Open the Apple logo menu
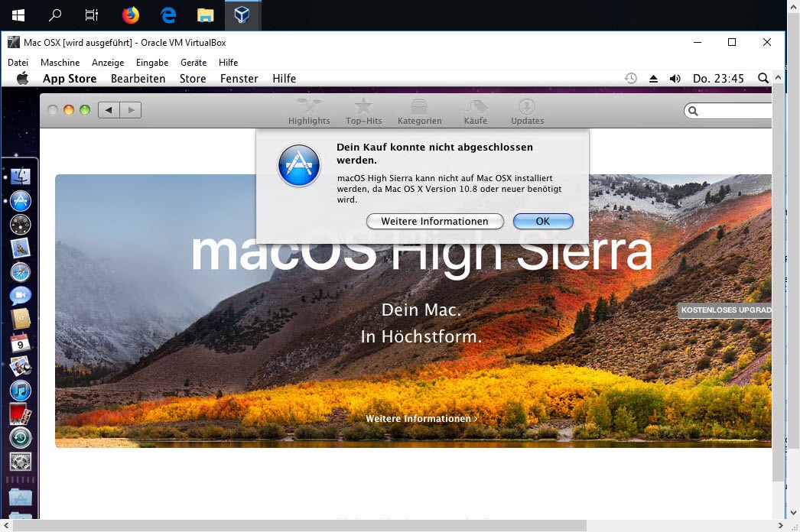 (x=22, y=78)
